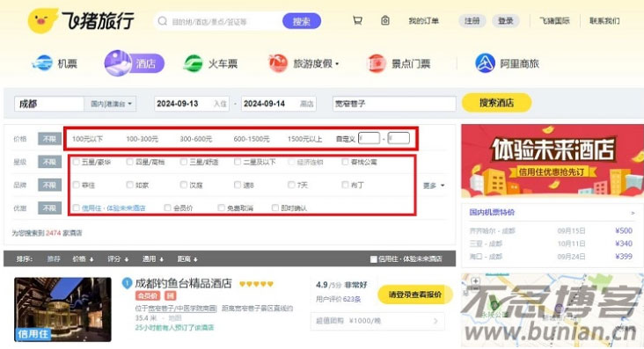Select the 机票 flight icon

(42, 63)
